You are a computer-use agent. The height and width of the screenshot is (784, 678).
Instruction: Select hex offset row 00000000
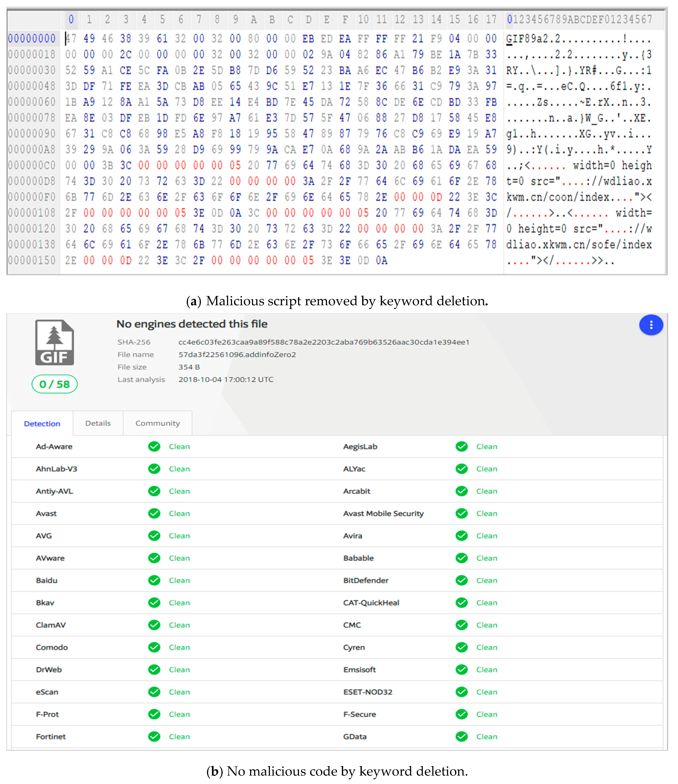point(32,39)
